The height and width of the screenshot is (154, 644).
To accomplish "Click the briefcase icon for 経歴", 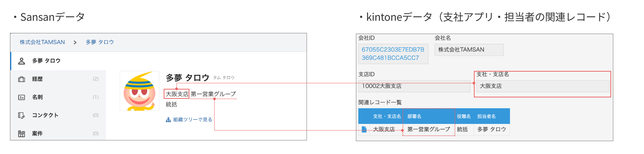I will pos(21,79).
